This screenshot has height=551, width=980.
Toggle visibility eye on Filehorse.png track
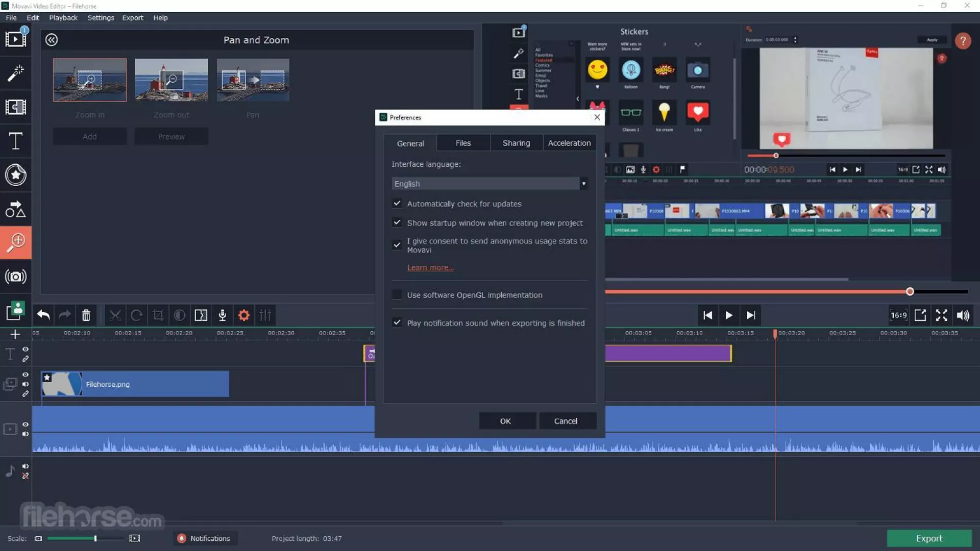tap(26, 374)
